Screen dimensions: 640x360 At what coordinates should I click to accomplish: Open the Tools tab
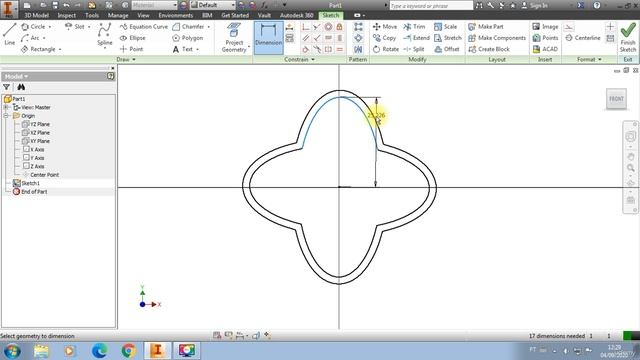(x=92, y=16)
